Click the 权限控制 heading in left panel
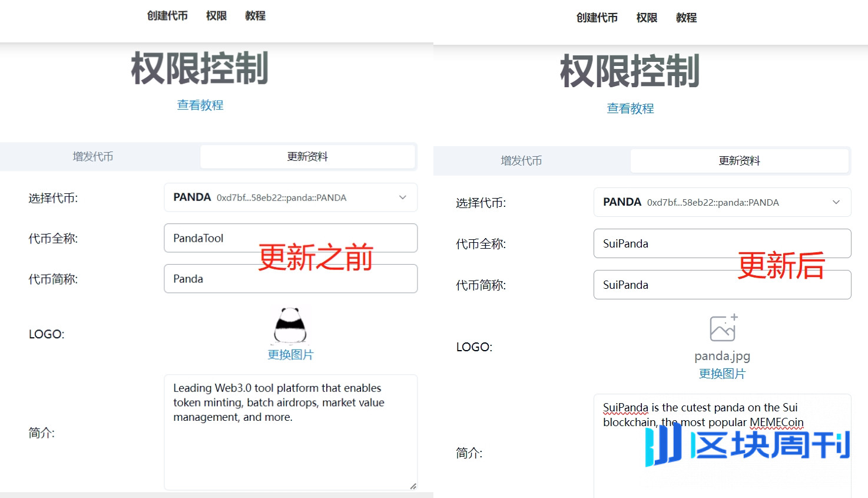Image resolution: width=868 pixels, height=498 pixels. 200,68
